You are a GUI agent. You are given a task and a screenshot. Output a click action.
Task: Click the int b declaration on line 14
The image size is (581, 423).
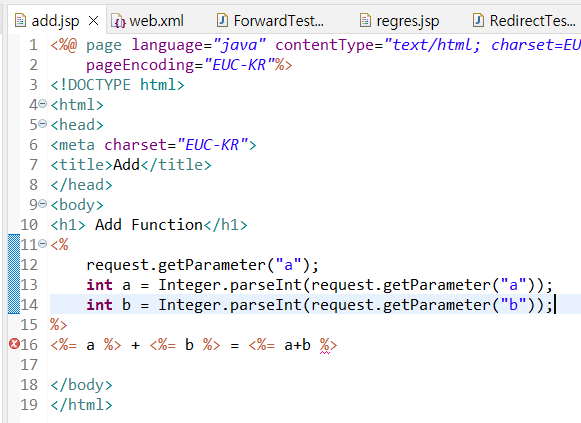[x=319, y=305]
